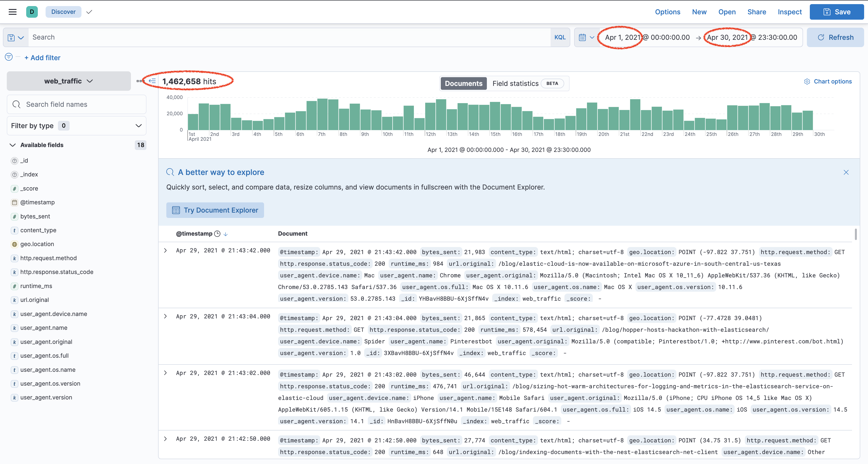Viewport: 868px width, 464px height.
Task: Click the green D space avatar
Action: (x=32, y=12)
